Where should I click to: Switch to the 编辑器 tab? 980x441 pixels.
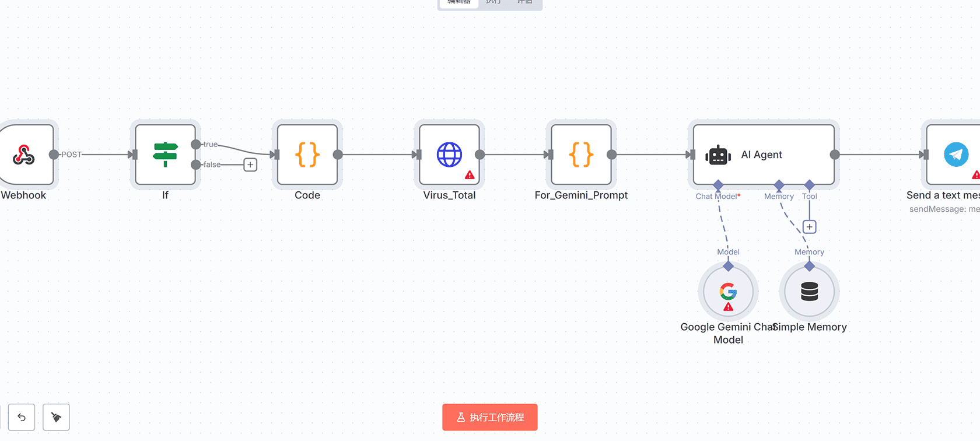coord(459,2)
